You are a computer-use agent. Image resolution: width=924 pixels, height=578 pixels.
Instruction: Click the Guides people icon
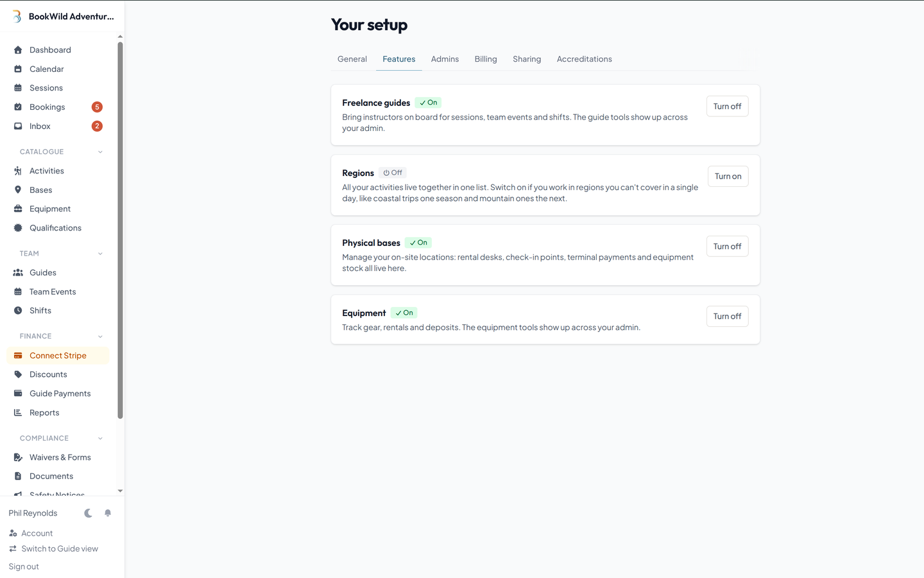18,272
